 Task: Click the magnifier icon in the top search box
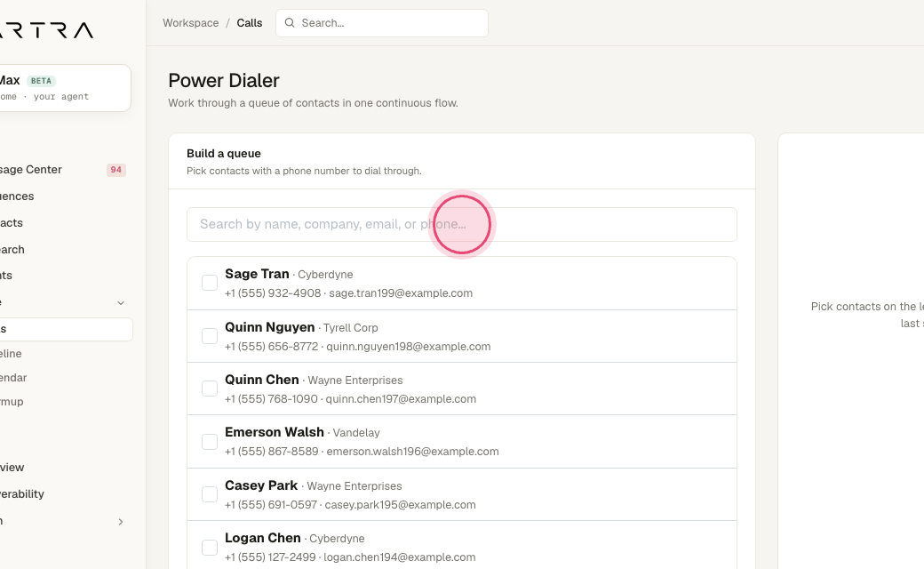(x=290, y=23)
